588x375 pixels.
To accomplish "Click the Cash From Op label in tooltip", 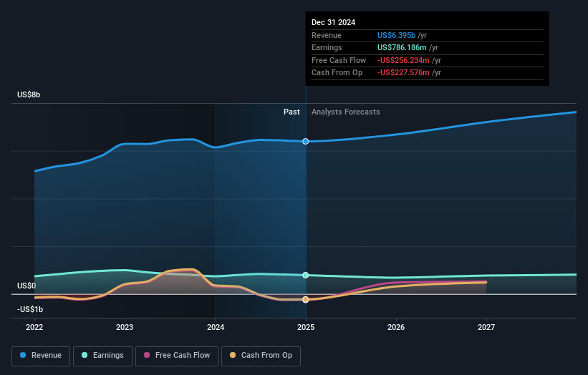I will 337,73.
